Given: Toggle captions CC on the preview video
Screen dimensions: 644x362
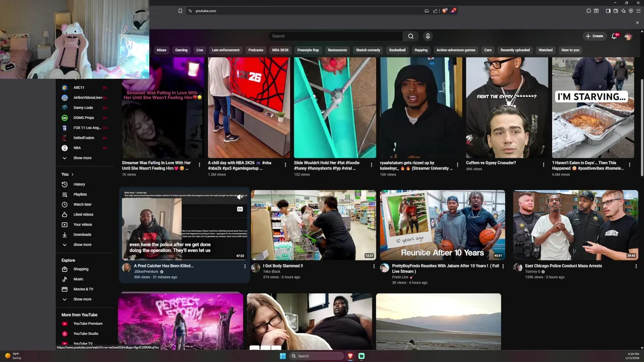Looking at the screenshot, I should click(240, 209).
